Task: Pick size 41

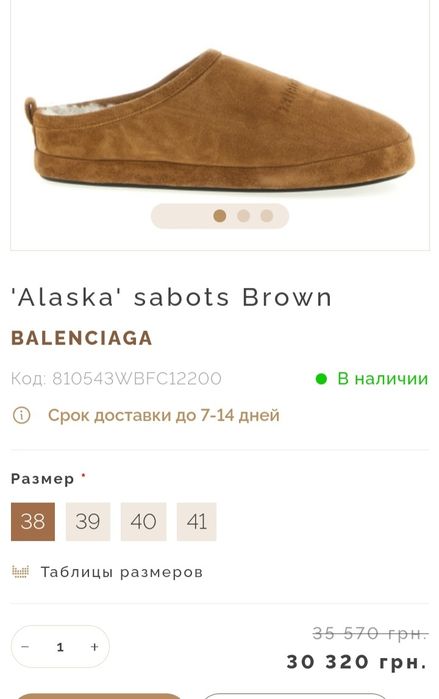Action: pyautogui.click(x=197, y=522)
